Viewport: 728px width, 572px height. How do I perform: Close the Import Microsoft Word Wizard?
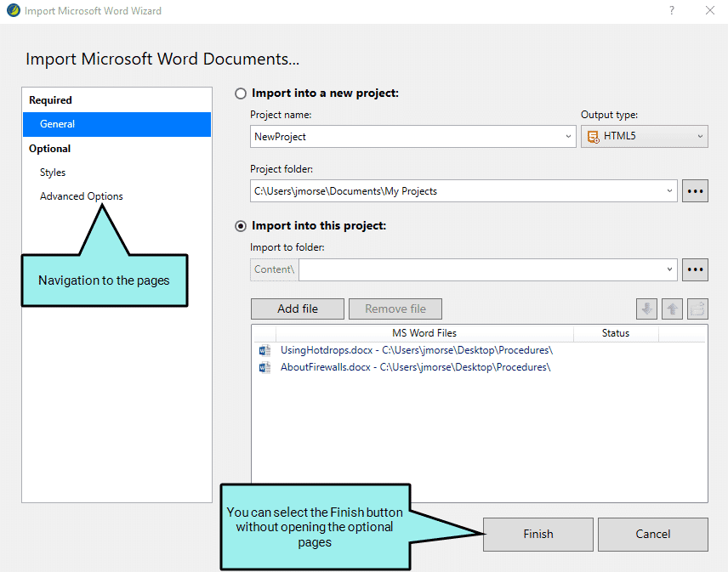(x=710, y=10)
